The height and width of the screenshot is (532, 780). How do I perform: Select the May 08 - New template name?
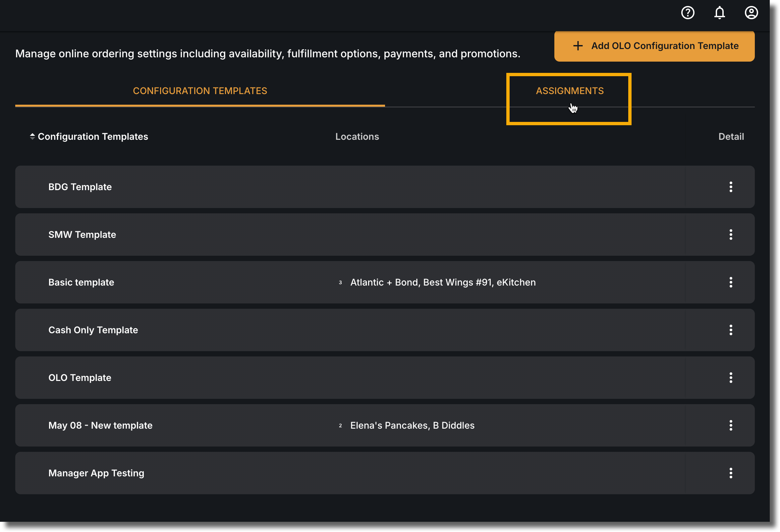[x=100, y=425]
